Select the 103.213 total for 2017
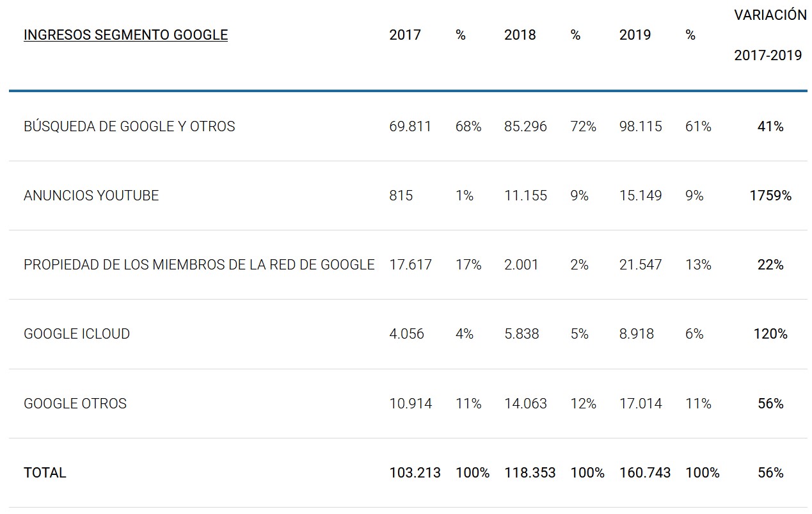 tap(415, 473)
